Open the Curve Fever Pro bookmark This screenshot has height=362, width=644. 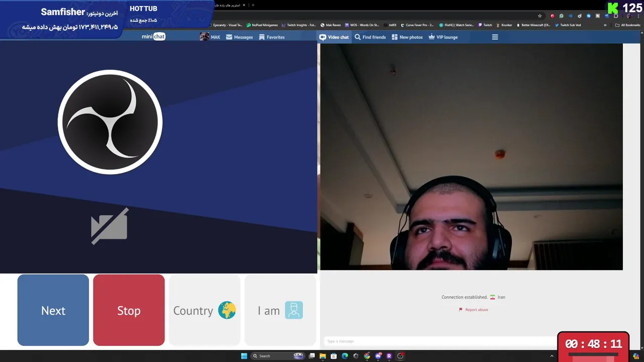coord(417,25)
